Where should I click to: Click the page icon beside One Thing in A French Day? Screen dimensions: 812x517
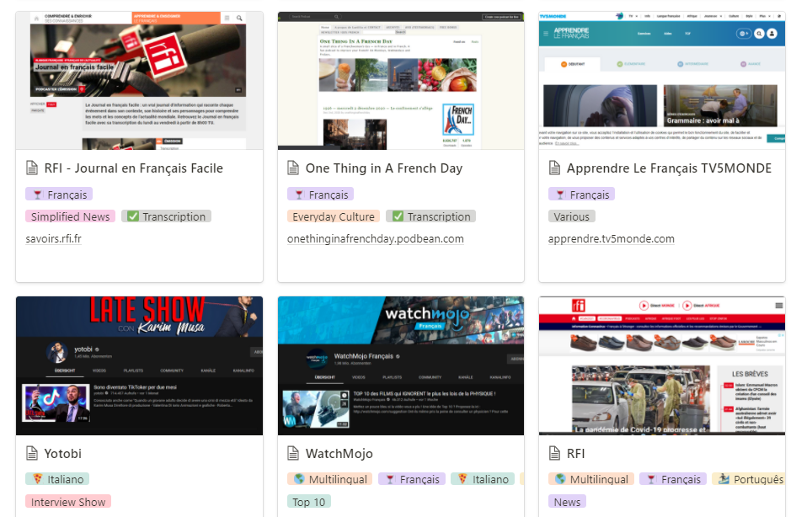(293, 168)
